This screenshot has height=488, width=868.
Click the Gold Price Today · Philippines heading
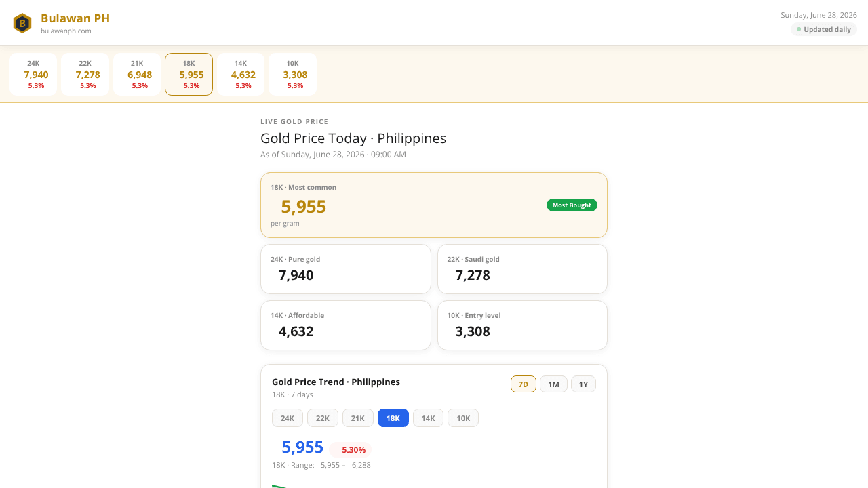(353, 138)
